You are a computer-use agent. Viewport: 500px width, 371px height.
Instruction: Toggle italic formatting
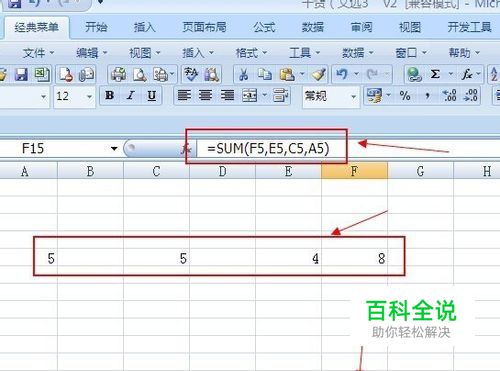coord(131,96)
